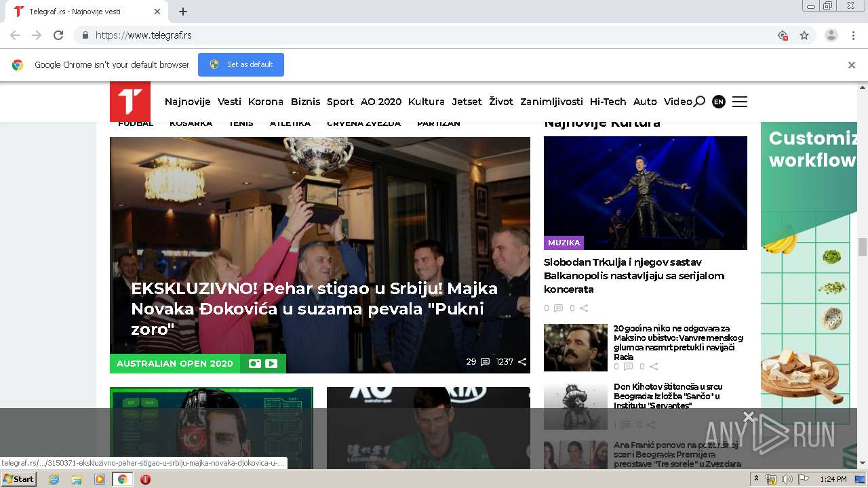Screen dimensions: 868x488
Task: Open the site search magnifier icon
Action: [699, 102]
